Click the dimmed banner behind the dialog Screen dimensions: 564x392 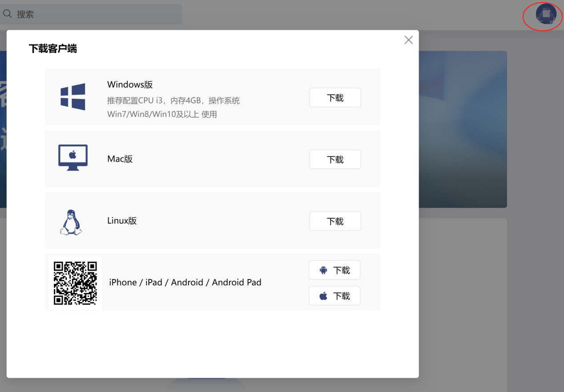tap(463, 129)
